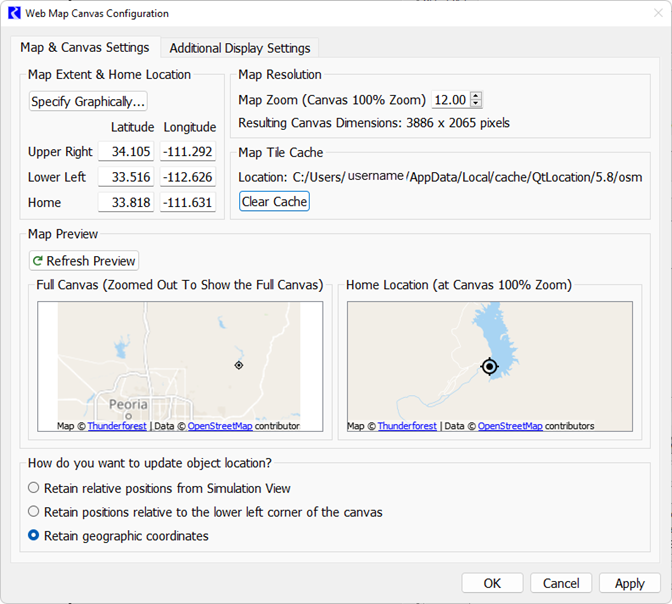Select Retain relative positions from Simulation View
Viewport: 672px width, 604px height.
[34, 488]
